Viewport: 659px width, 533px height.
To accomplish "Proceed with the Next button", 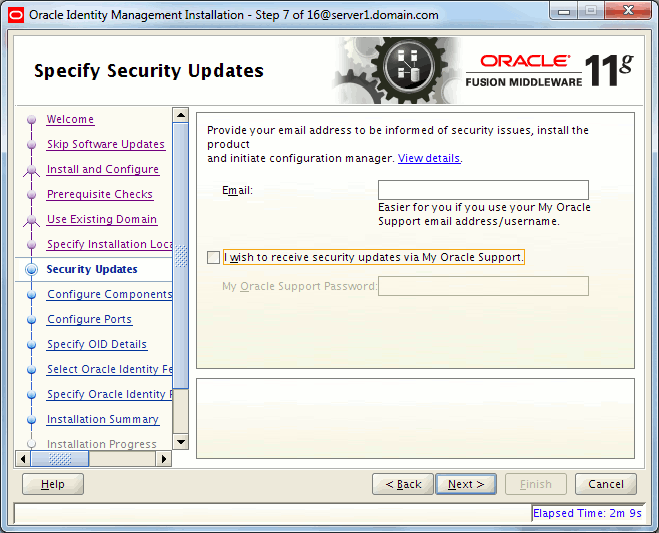I will pos(466,484).
